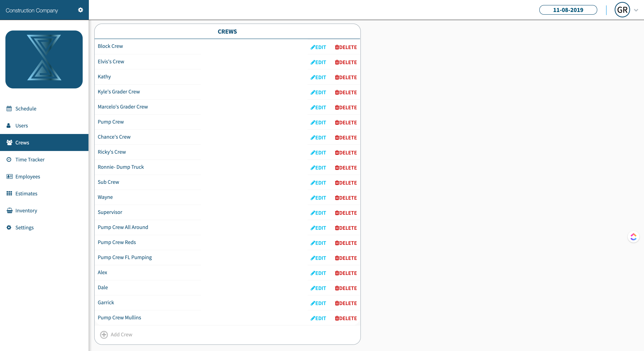Image resolution: width=644 pixels, height=351 pixels.
Task: Delete the Kathy crew
Action: click(346, 77)
